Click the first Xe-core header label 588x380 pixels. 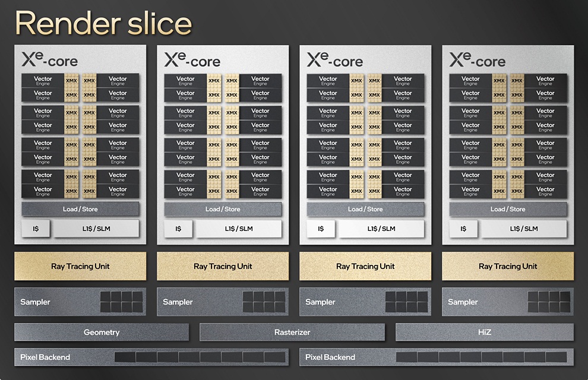click(x=50, y=60)
